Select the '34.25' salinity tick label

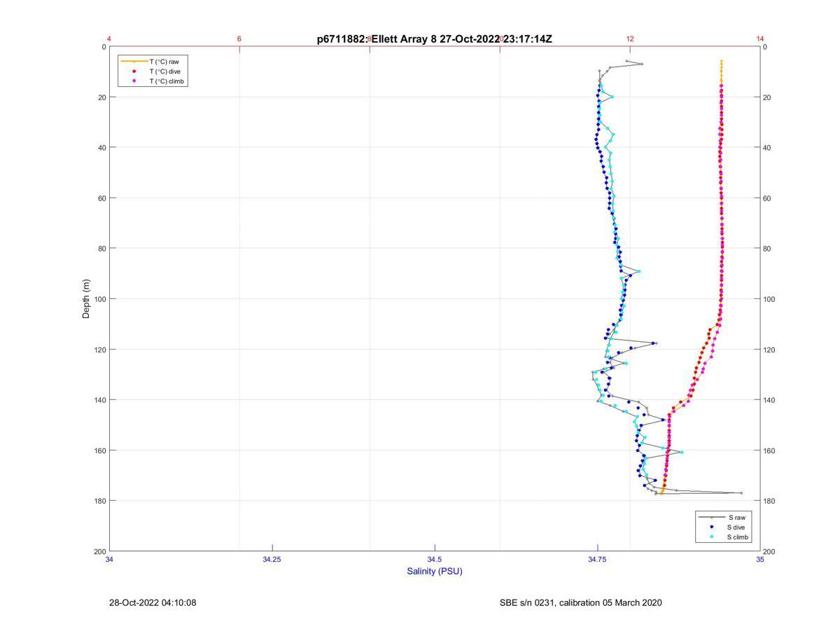pyautogui.click(x=272, y=559)
